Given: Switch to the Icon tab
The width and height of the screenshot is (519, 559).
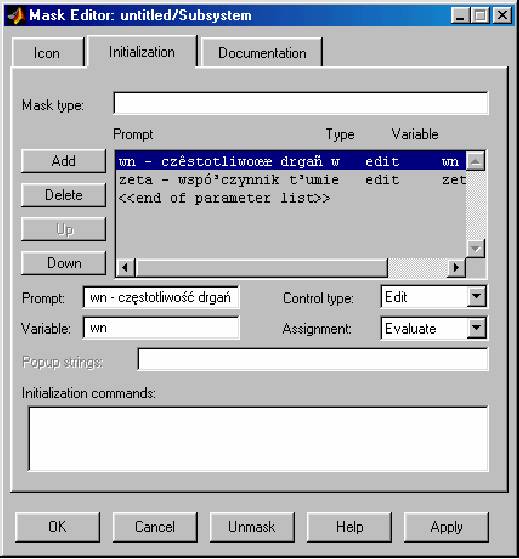Looking at the screenshot, I should point(48,53).
